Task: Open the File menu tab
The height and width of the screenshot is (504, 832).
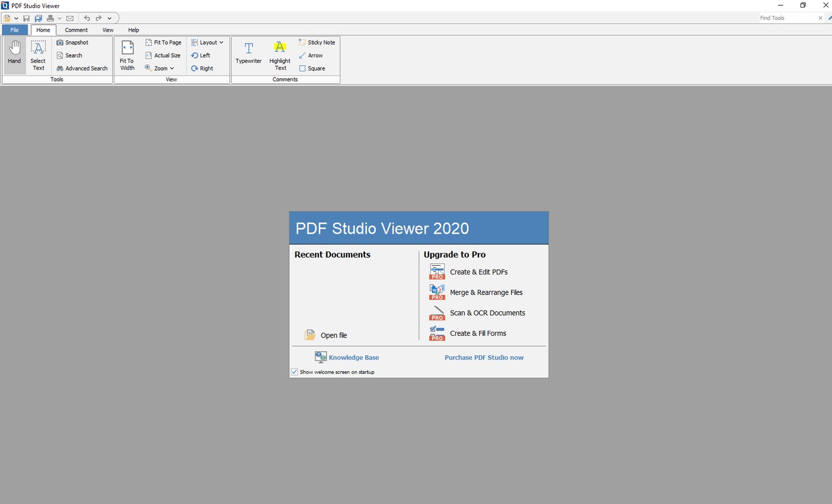Action: click(x=14, y=30)
